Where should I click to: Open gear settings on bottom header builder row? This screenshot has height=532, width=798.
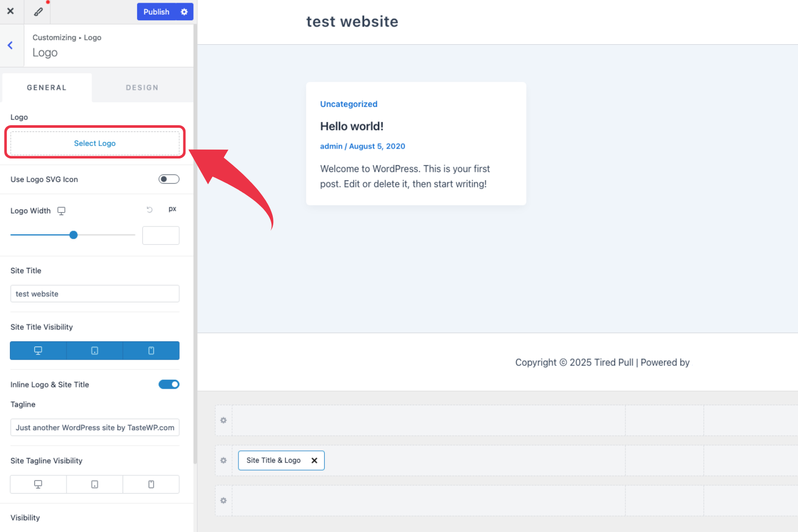[x=223, y=500]
